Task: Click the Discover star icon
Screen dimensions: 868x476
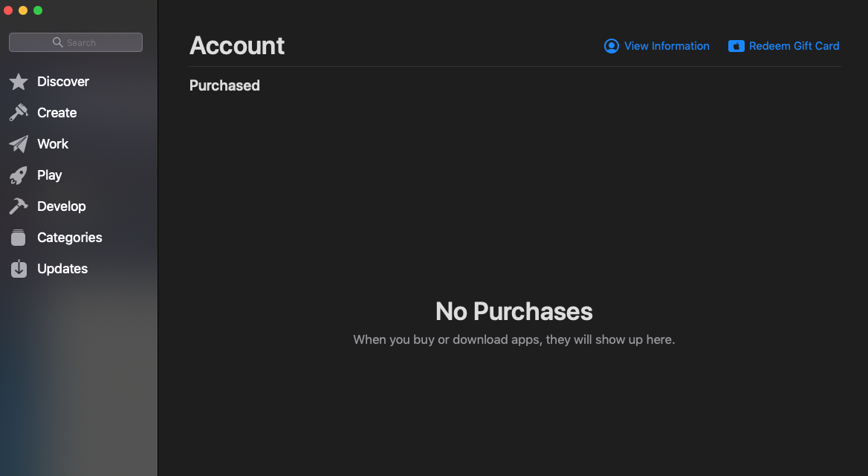Action: point(19,82)
